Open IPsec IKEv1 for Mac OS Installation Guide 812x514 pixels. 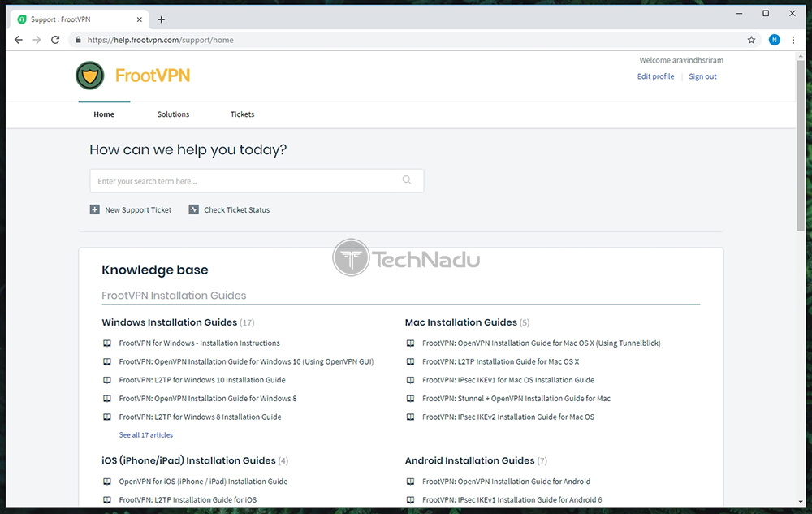[508, 380]
